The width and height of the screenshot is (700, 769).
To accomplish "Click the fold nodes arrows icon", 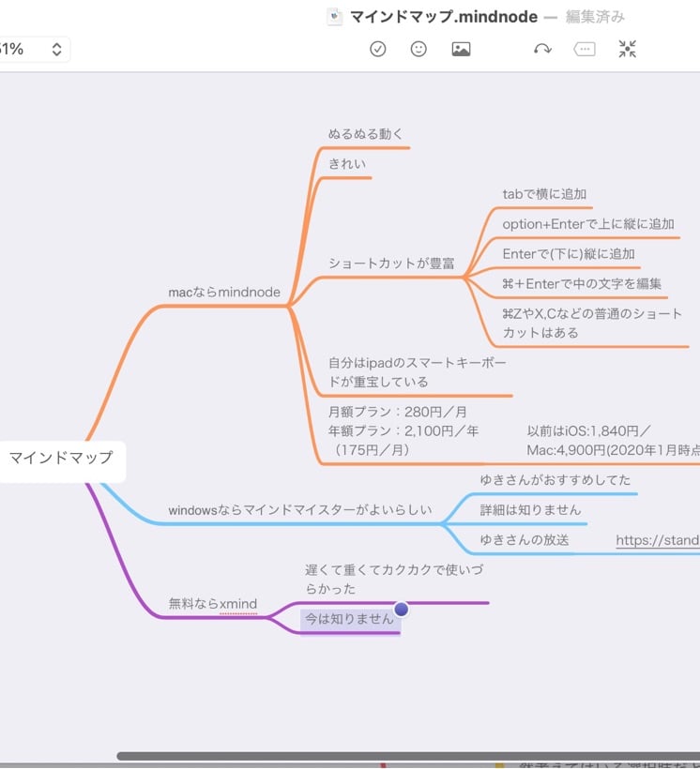I will (628, 49).
